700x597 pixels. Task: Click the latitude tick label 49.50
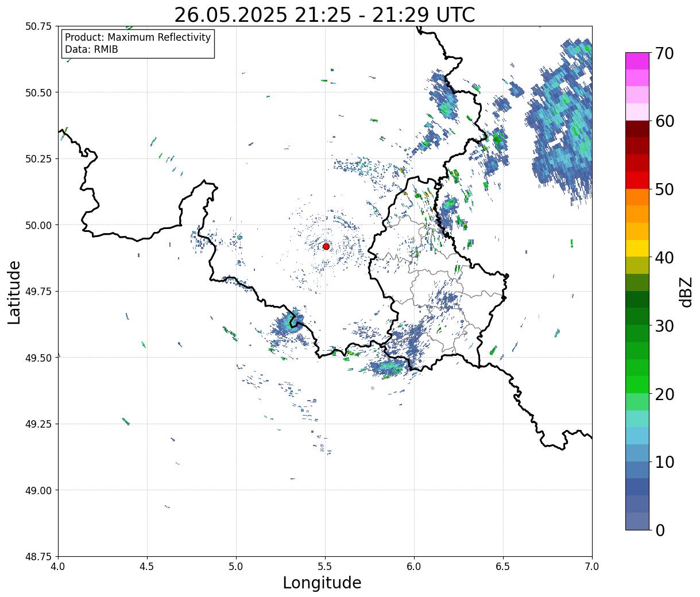38,358
